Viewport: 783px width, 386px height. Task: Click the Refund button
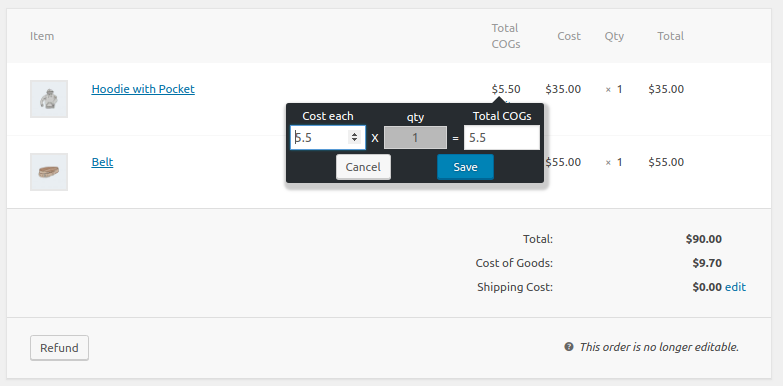[x=59, y=348]
